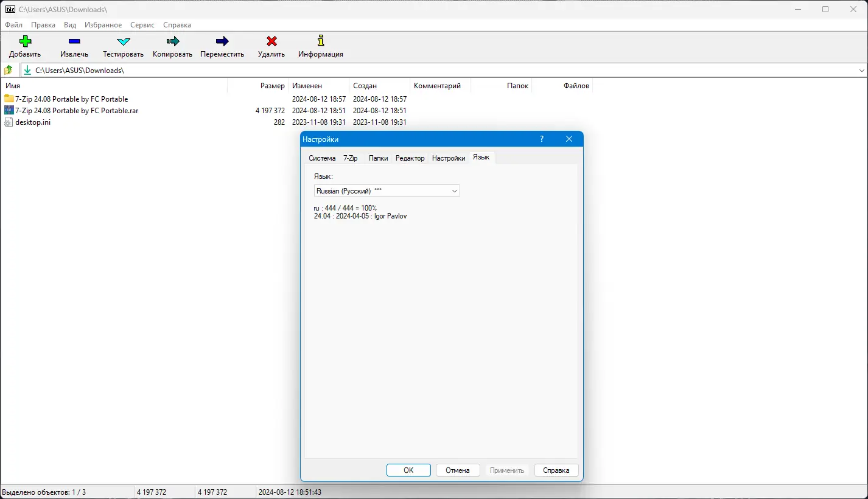868x499 pixels.
Task: Click the Применить button
Action: click(507, 470)
